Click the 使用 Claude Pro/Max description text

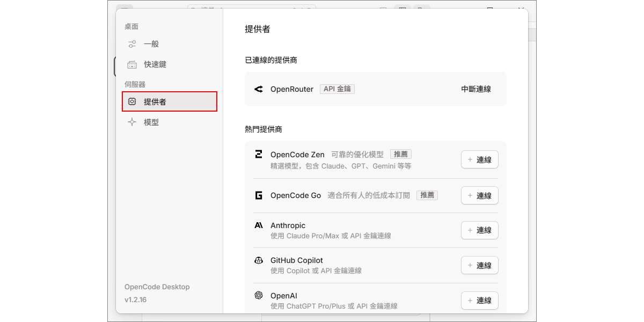[x=331, y=236]
